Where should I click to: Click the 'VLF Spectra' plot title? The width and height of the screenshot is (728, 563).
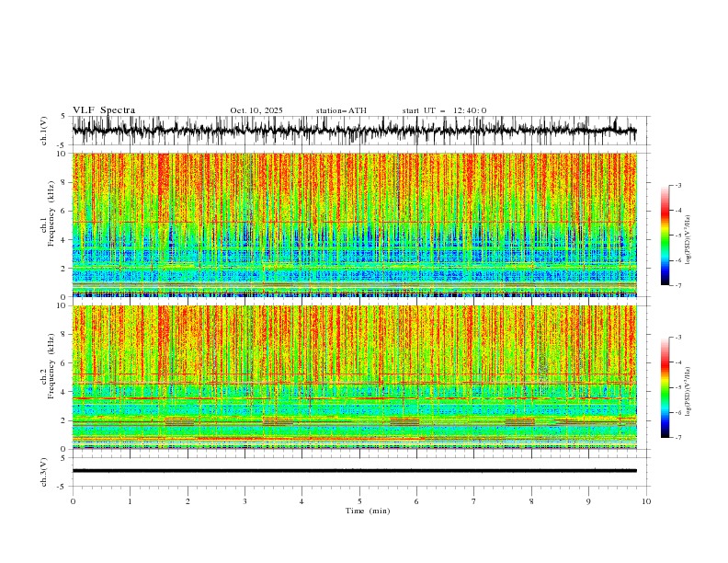coord(104,110)
